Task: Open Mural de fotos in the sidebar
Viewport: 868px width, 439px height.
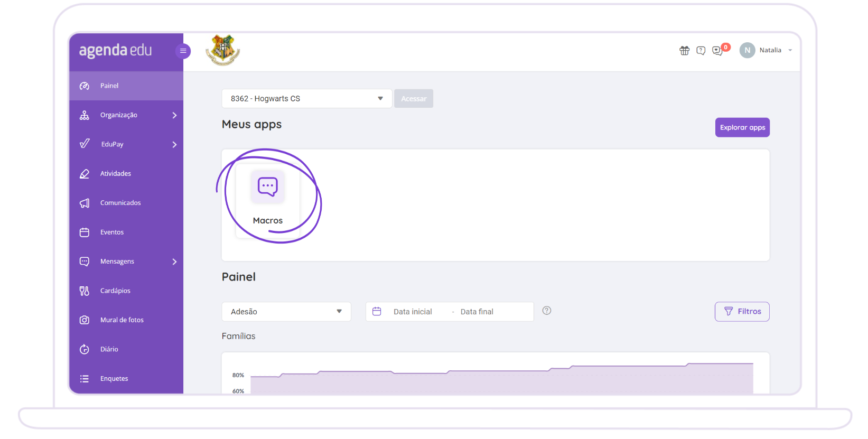Action: click(x=126, y=320)
